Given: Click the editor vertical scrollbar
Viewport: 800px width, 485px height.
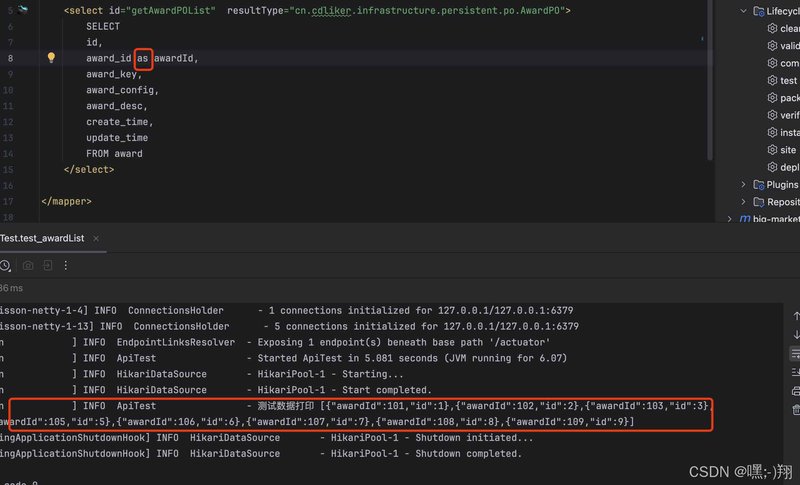Looking at the screenshot, I should (x=710, y=80).
